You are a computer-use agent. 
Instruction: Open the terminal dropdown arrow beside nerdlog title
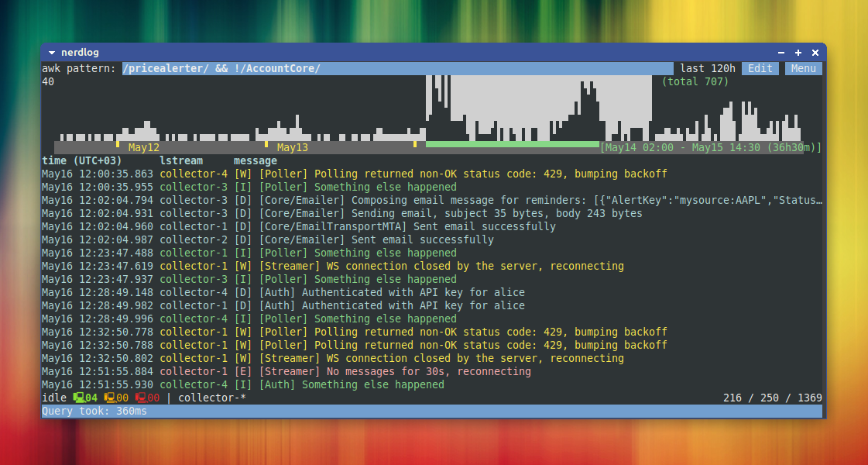53,52
